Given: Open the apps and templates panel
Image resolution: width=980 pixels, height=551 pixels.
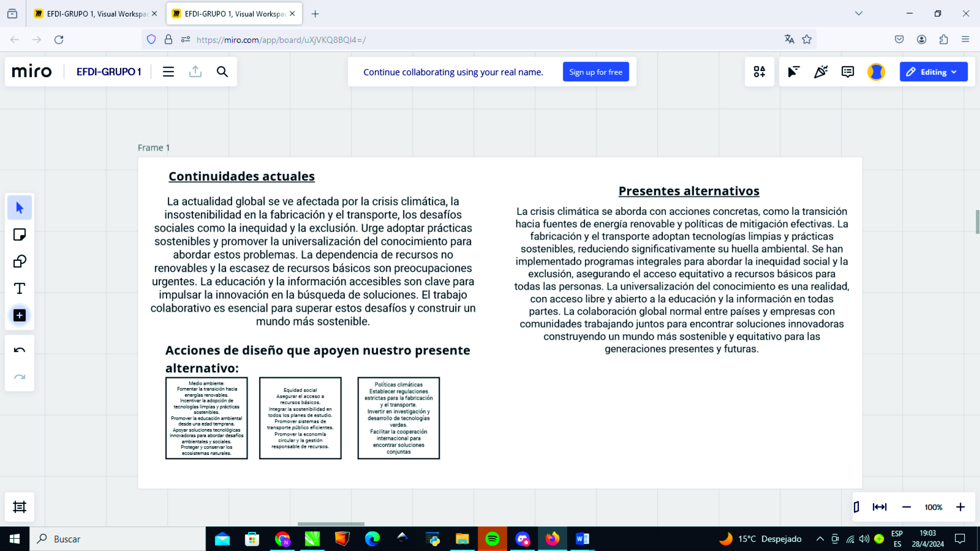Looking at the screenshot, I should pyautogui.click(x=759, y=72).
